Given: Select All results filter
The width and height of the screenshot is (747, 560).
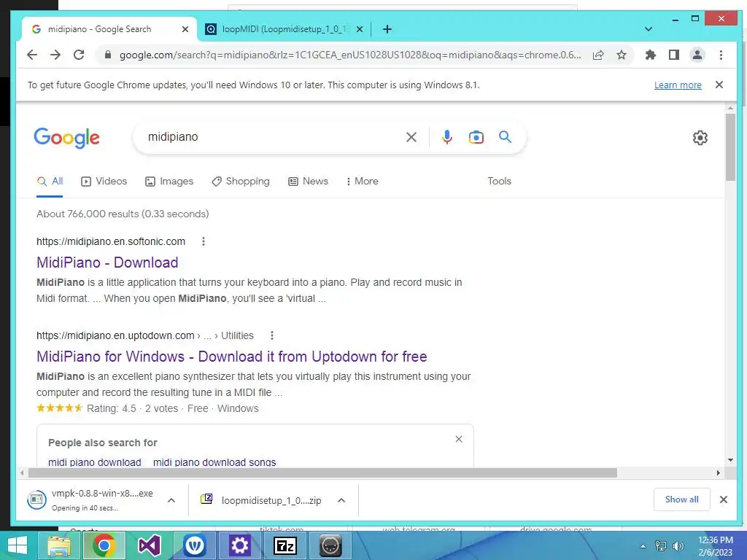Looking at the screenshot, I should tap(50, 181).
